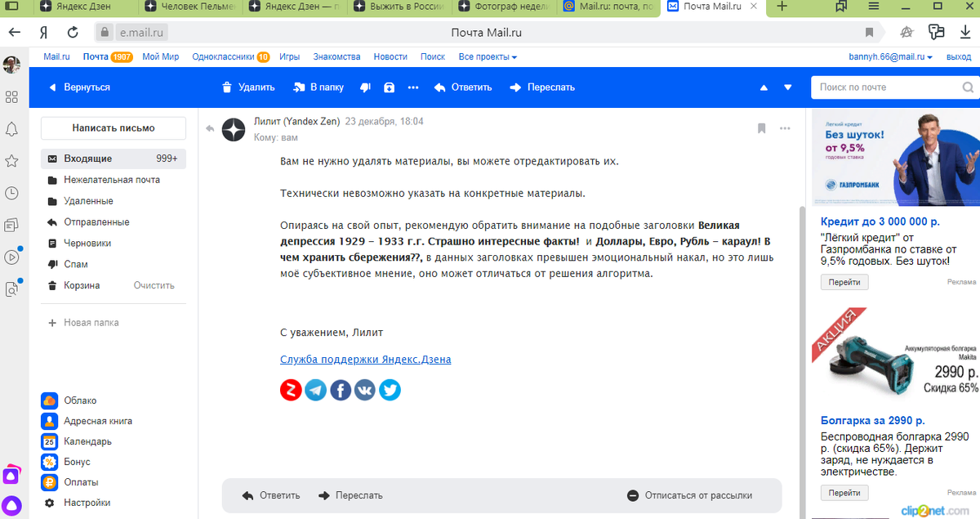The image size is (980, 519).
Task: Move the message with the В папку button
Action: 318,87
